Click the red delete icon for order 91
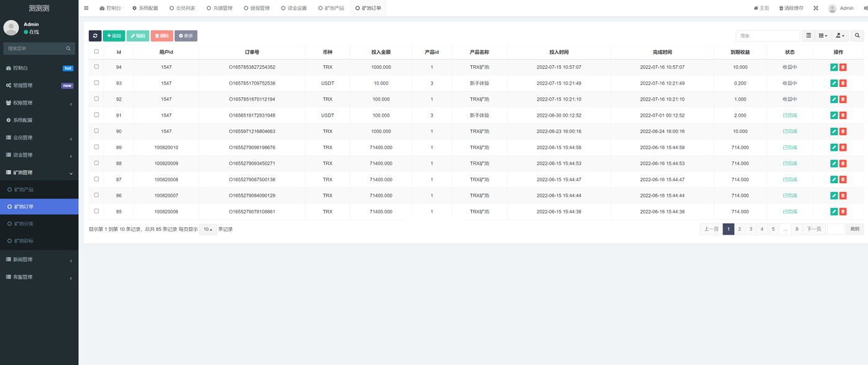 point(843,115)
